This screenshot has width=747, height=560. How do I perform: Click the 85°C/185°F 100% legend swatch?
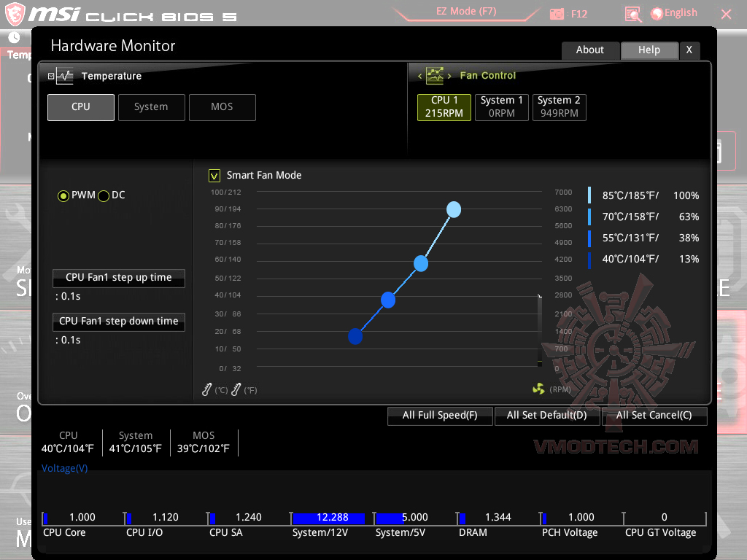[x=589, y=195]
